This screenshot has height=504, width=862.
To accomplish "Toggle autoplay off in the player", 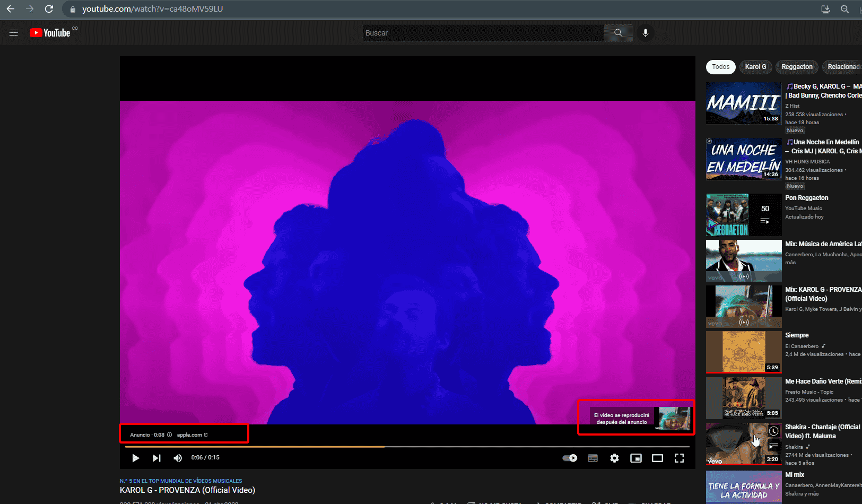I will coord(570,458).
